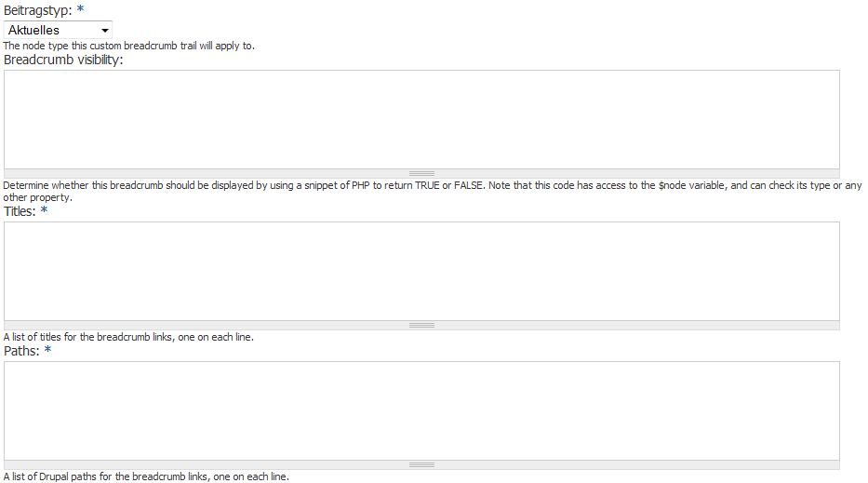
Task: Click the Paths textarea resize grippie
Action: (x=421, y=464)
